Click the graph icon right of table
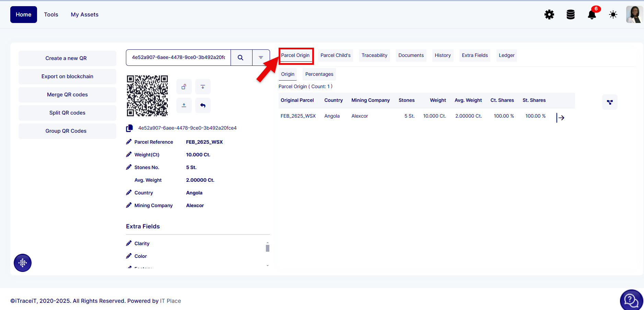Screen dimensions: 644x310 [x=609, y=102]
